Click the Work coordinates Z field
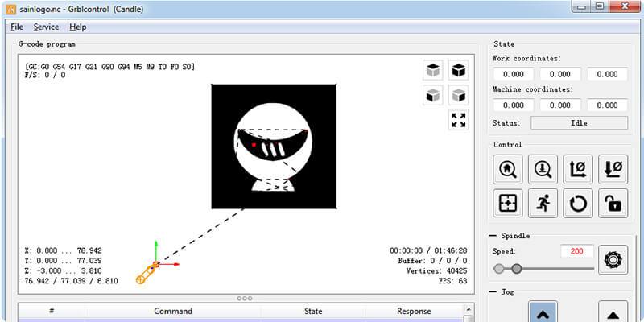This screenshot has width=644, height=322. (x=608, y=74)
